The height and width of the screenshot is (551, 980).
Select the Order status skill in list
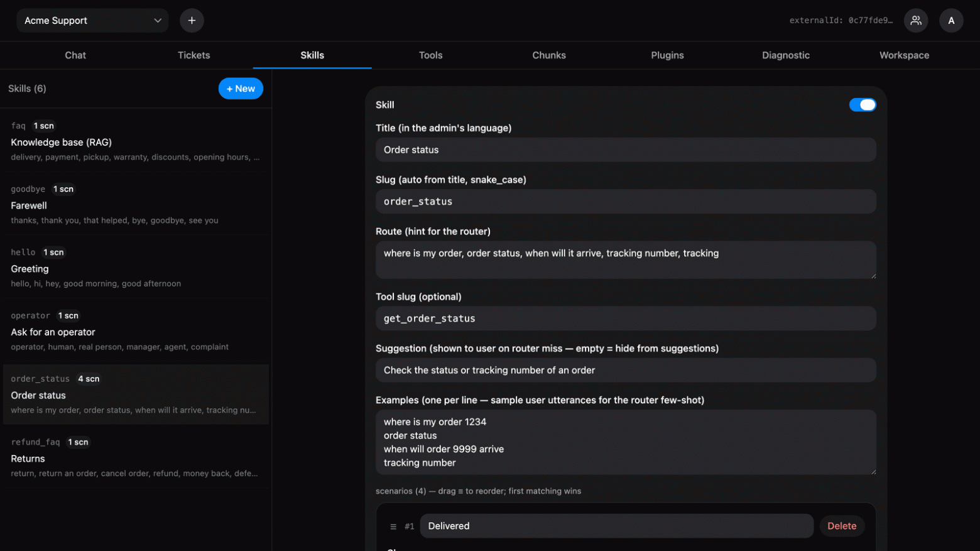coord(136,395)
